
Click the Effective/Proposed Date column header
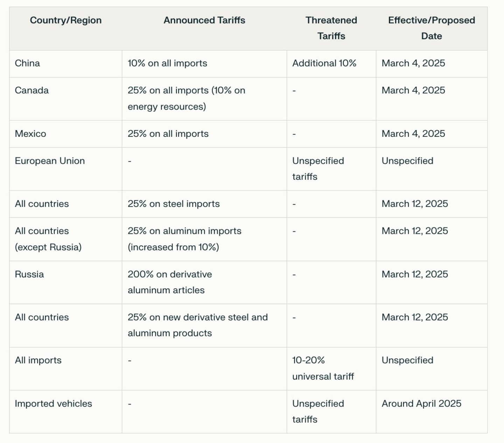[432, 28]
